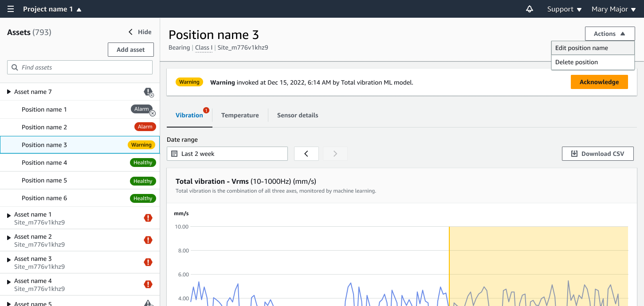Click the left arrow to view earlier dates
The image size is (644, 306).
(x=306, y=153)
